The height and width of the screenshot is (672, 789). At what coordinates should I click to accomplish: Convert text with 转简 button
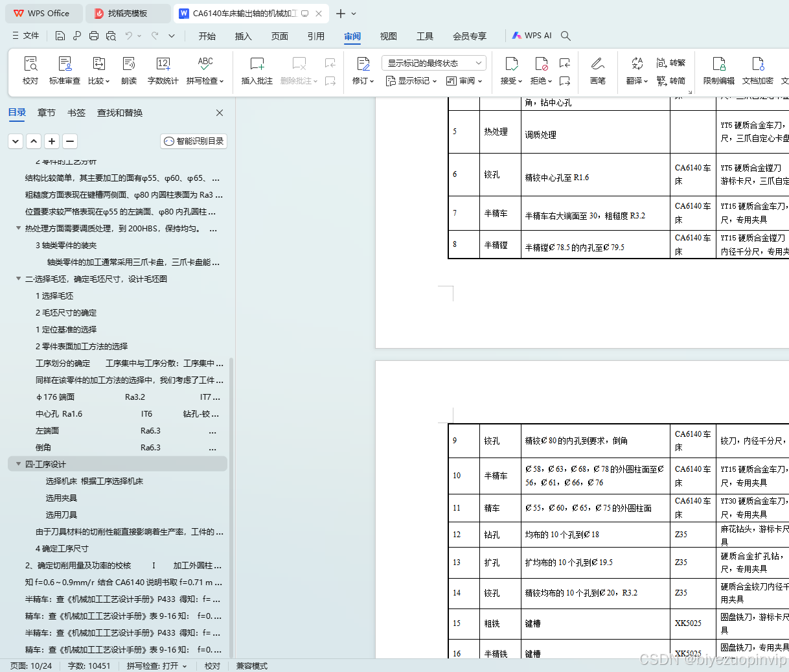point(671,81)
